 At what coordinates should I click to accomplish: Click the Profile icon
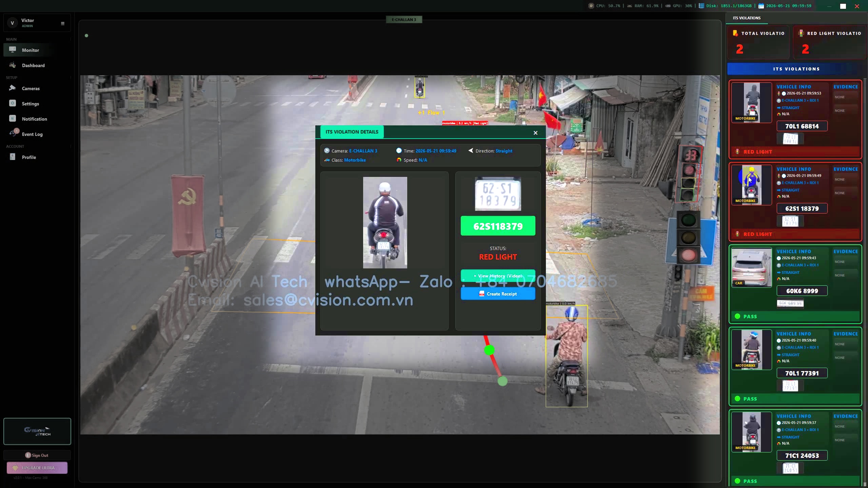(x=13, y=157)
